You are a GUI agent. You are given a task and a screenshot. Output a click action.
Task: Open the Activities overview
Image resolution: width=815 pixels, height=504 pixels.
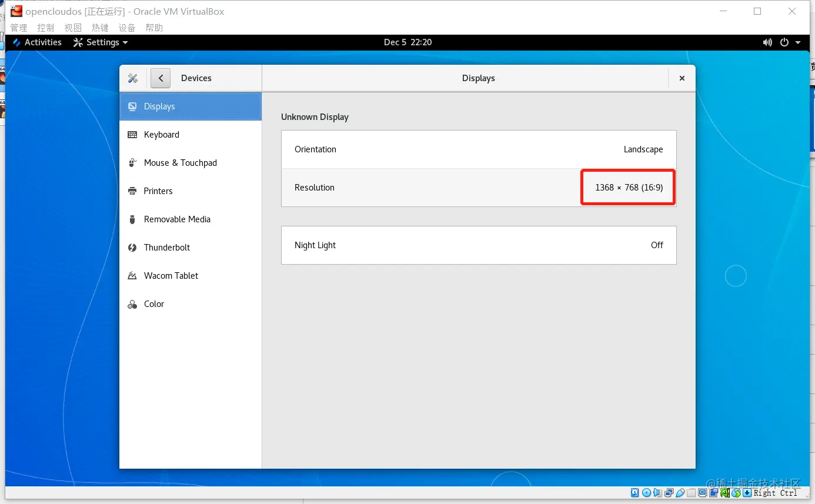37,42
